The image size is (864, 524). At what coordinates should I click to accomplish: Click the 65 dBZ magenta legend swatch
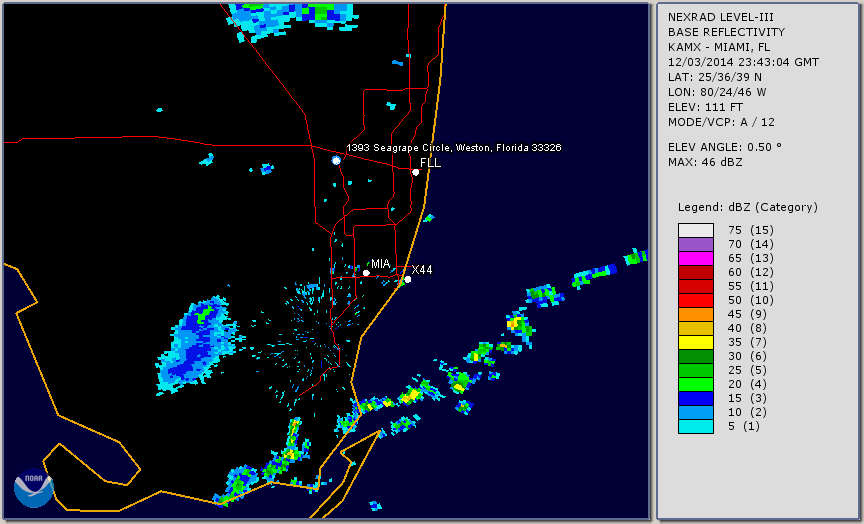click(x=695, y=258)
